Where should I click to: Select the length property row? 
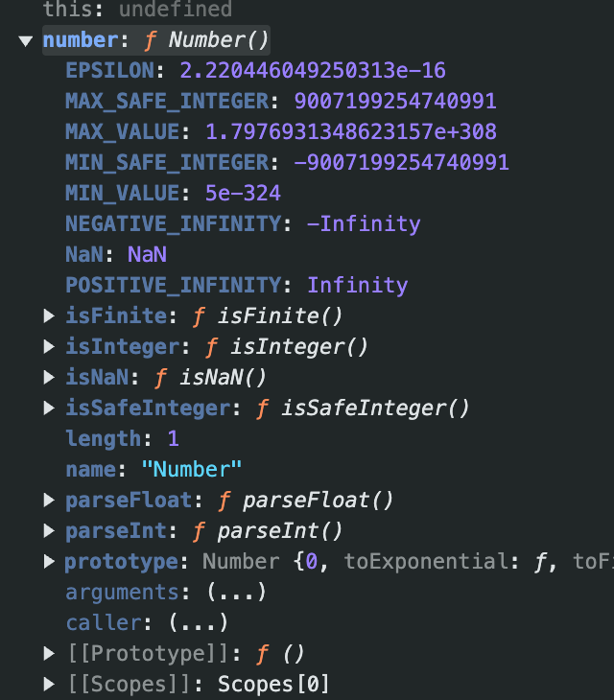click(x=123, y=439)
